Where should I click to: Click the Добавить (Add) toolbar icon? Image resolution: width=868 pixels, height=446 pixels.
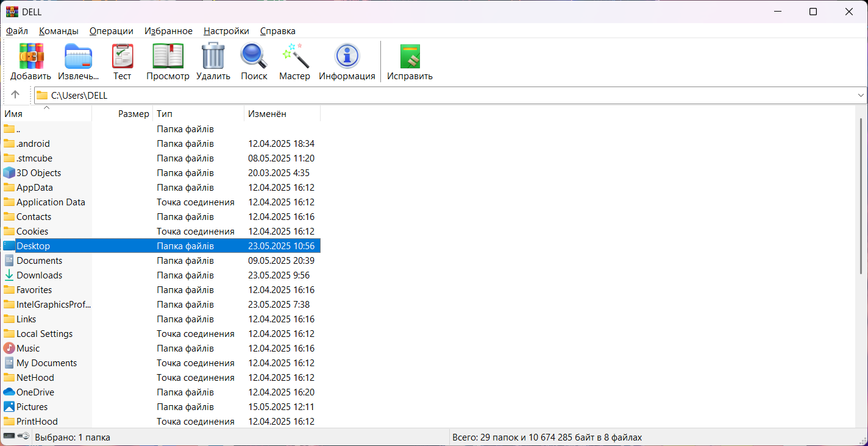[x=31, y=56]
